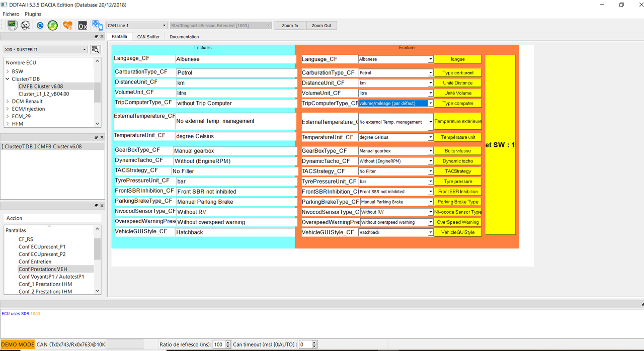Click the orange DEMO MODE indicator
This screenshot has width=644, height=351.
[x=18, y=344]
